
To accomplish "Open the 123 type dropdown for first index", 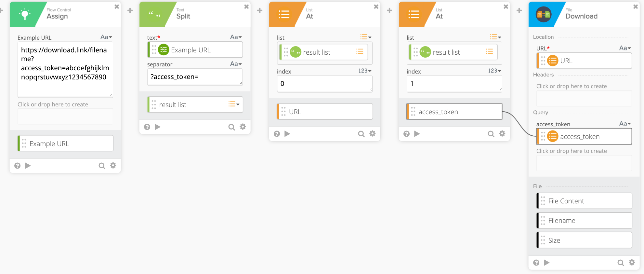I will click(x=365, y=71).
